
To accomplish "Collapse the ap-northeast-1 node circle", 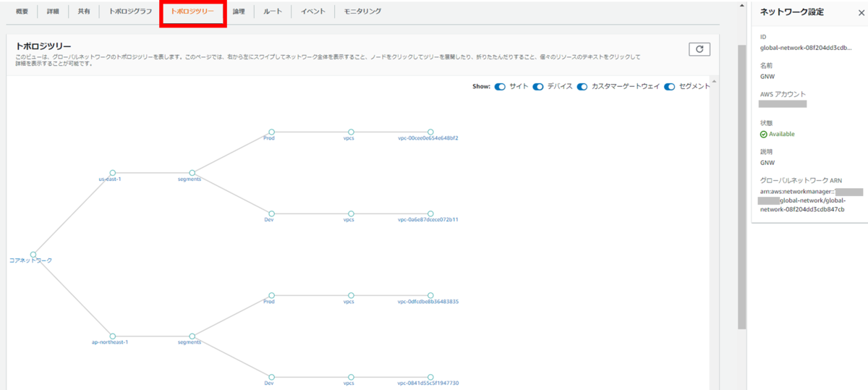I will click(x=112, y=336).
